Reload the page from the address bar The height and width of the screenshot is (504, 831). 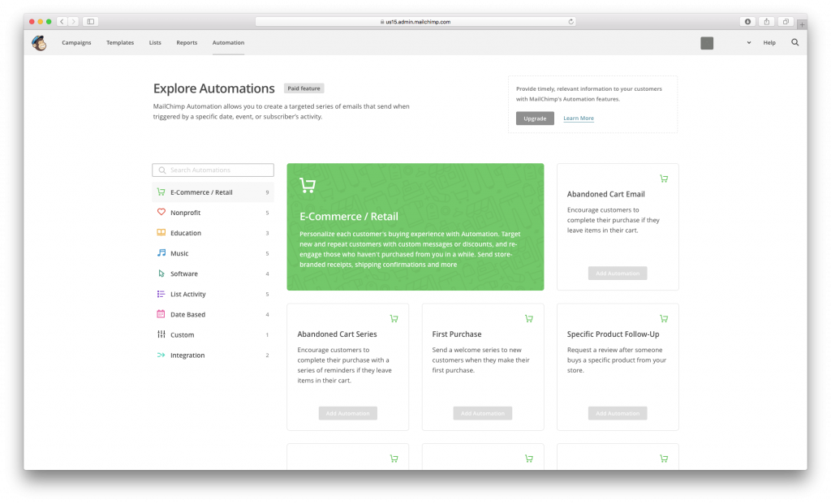(571, 22)
